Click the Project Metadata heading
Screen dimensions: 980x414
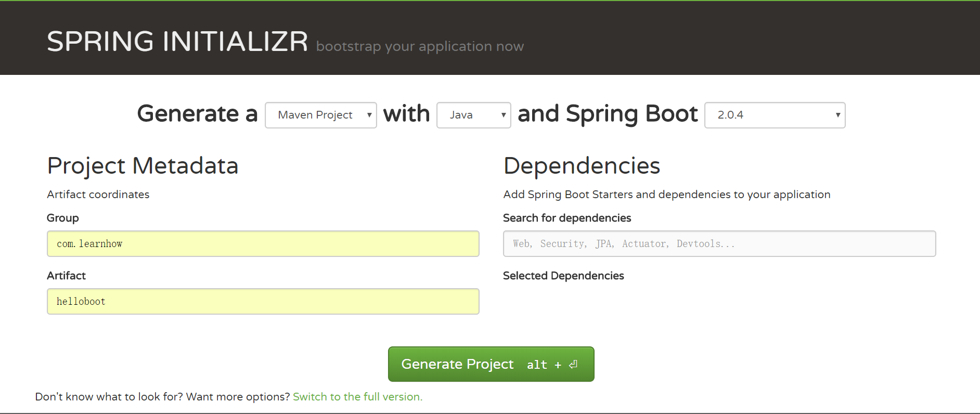point(143,166)
